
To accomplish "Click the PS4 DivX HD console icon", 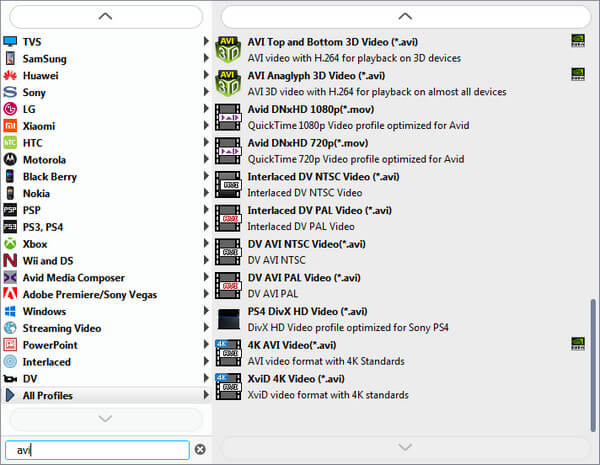I will [x=228, y=319].
